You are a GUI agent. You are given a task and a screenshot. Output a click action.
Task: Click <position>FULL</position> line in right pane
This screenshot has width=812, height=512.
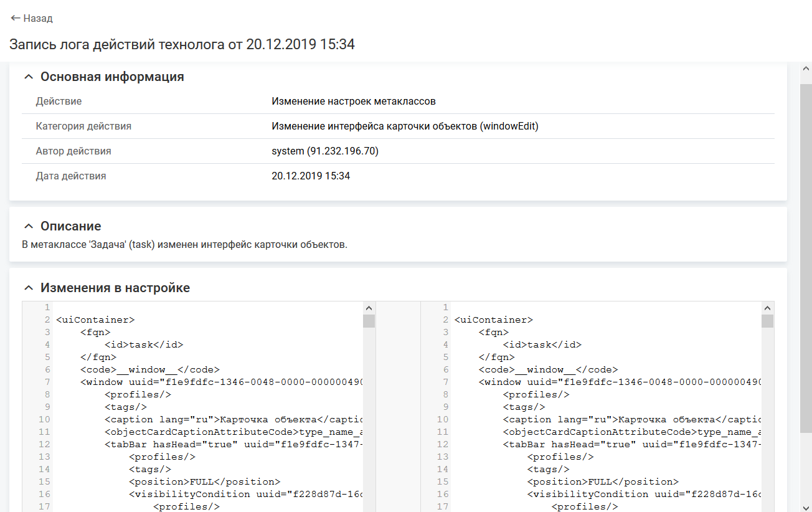coord(602,481)
